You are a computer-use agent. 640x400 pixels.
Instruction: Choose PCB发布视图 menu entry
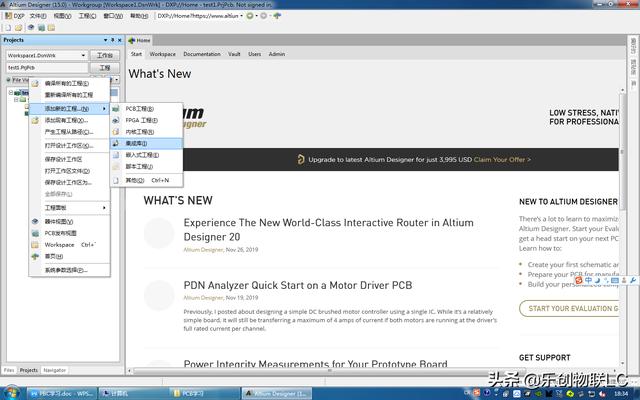click(x=69, y=233)
